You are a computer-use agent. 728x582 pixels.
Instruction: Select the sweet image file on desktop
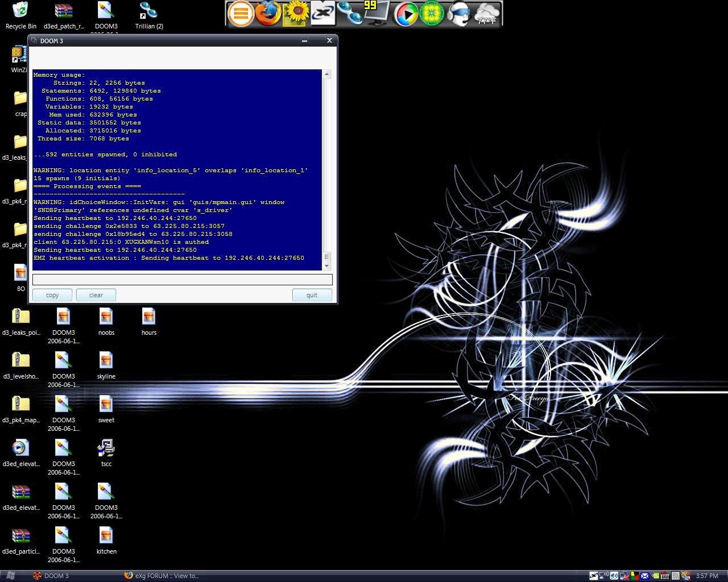106,410
